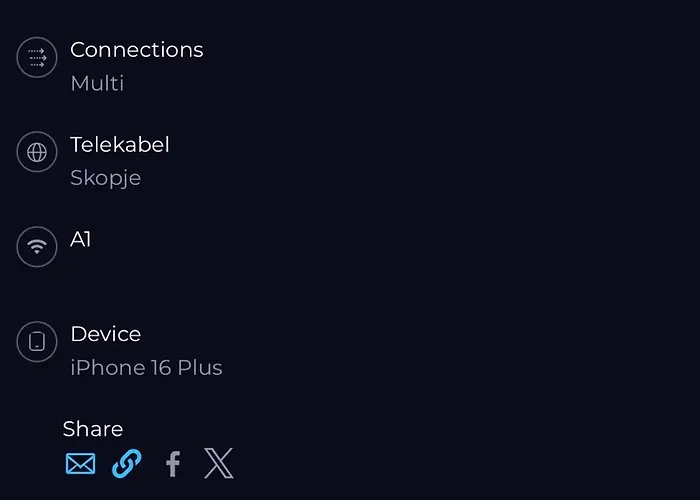Click the phone device icon
Viewport: 700px width, 500px height.
[x=37, y=342]
